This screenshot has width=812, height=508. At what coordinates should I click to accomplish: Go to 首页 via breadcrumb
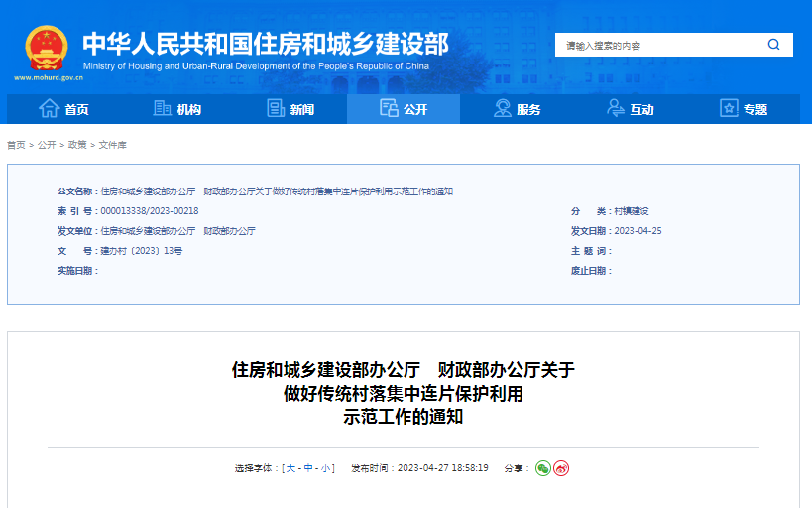pyautogui.click(x=16, y=145)
